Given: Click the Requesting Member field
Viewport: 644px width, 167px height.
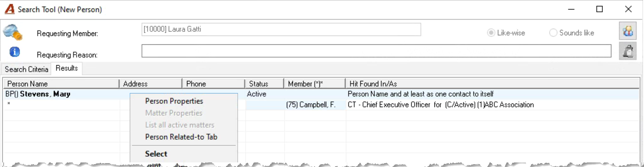Looking at the screenshot, I should pyautogui.click(x=281, y=29).
